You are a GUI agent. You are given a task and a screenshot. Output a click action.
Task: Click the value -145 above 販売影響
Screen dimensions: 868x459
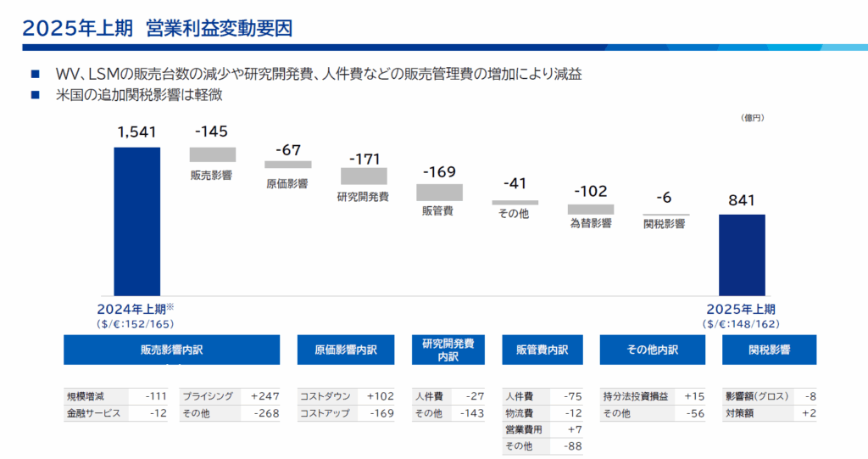[211, 132]
